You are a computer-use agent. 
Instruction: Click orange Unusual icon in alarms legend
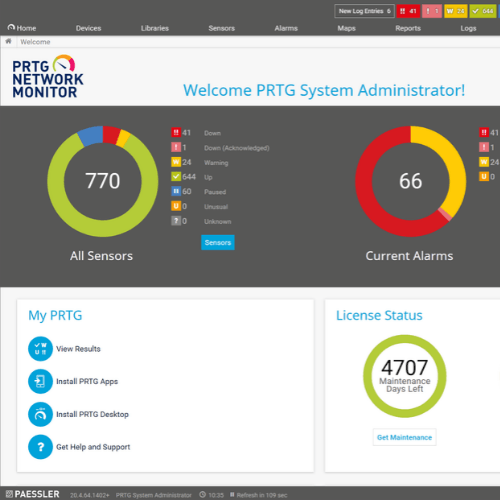[x=484, y=176]
